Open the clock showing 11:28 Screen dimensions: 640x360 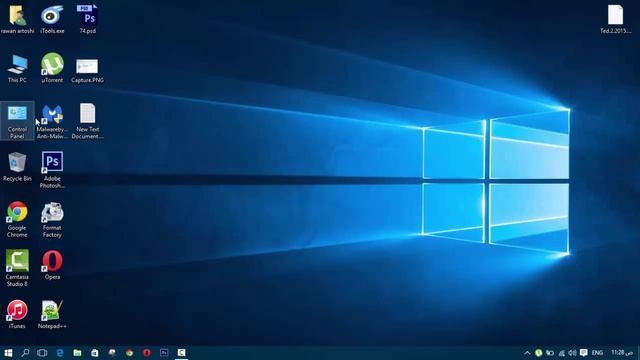622,353
